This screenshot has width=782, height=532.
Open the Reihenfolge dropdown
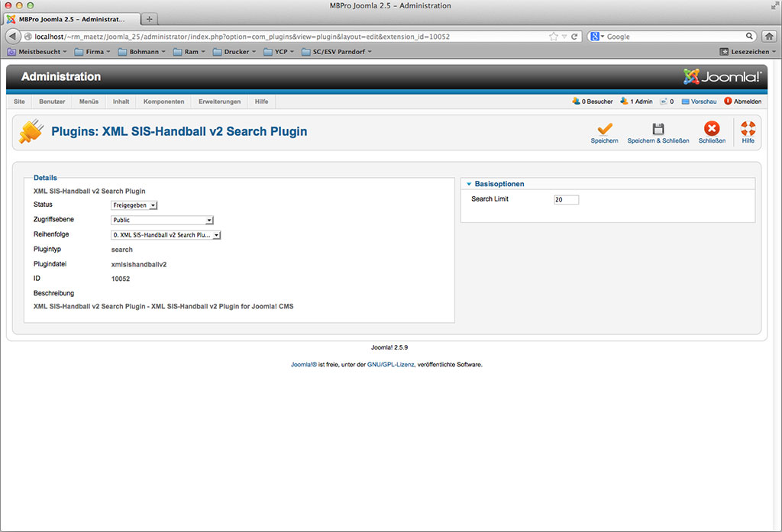166,235
